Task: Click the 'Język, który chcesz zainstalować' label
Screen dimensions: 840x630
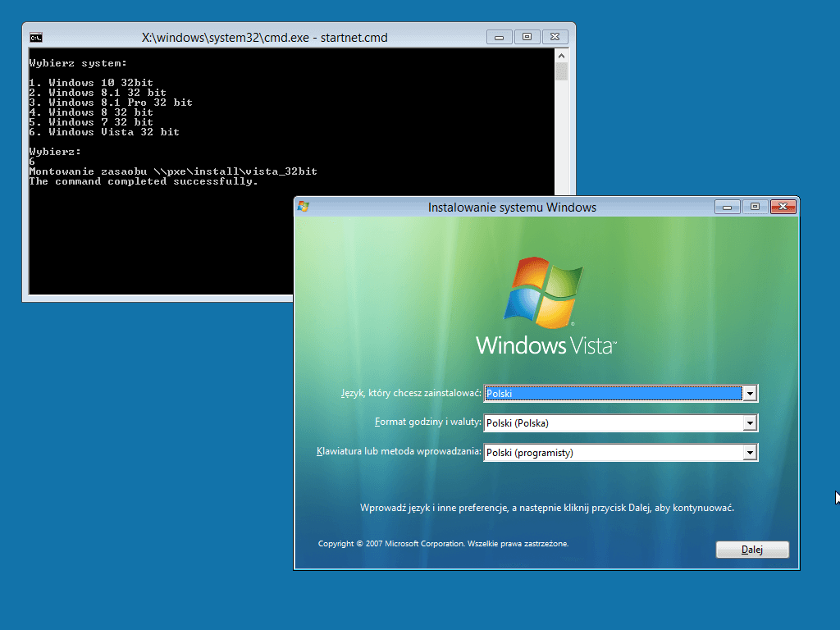Action: click(412, 393)
